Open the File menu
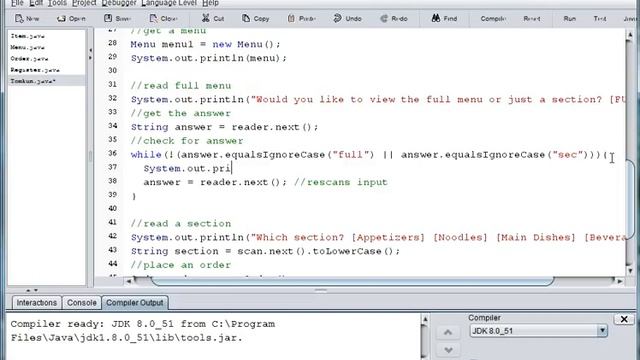 17,3
